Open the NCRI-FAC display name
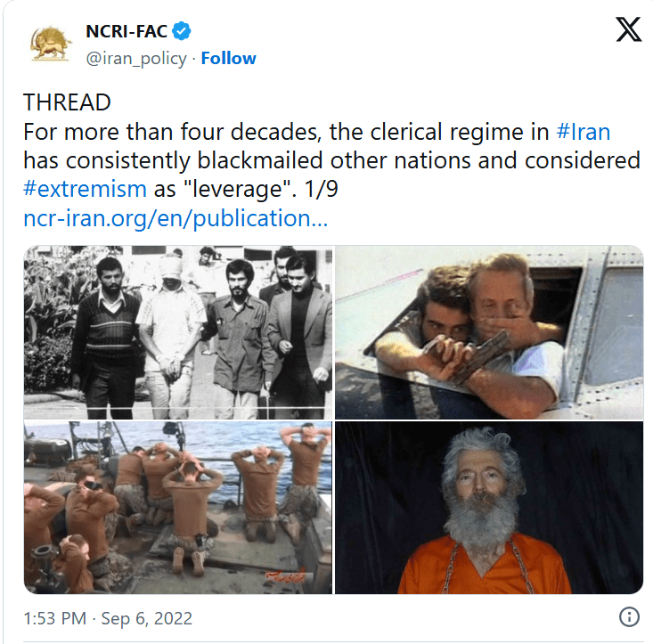Image resolution: width=653 pixels, height=644 pixels. (127, 31)
